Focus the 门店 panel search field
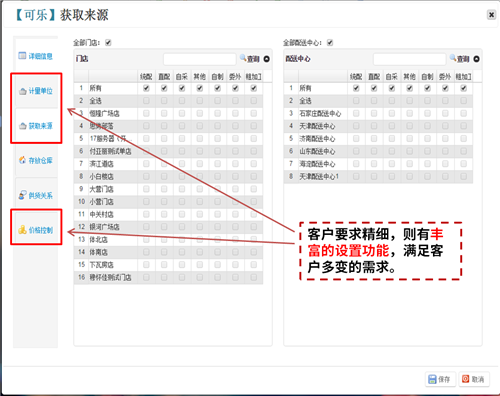Image resolution: width=500 pixels, height=396 pixels. coord(200,59)
